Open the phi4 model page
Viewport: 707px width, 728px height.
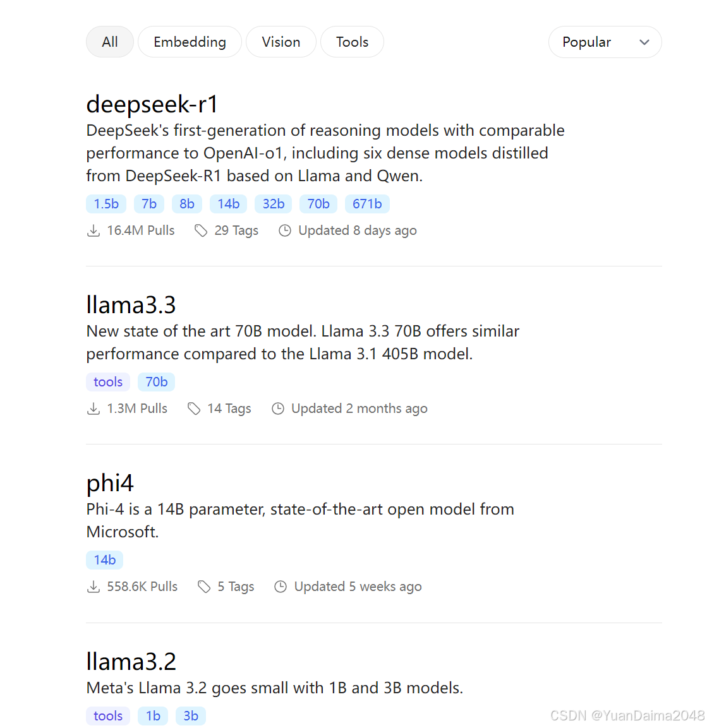point(110,483)
